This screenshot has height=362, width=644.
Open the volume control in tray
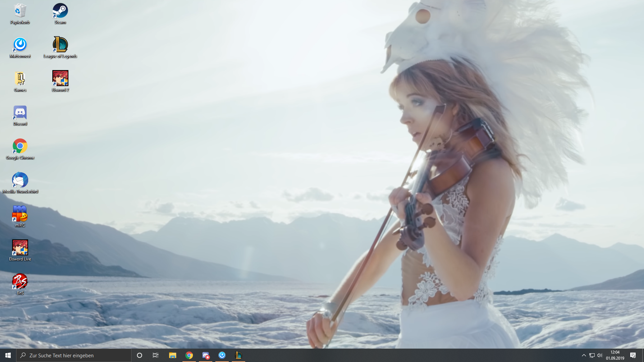click(600, 355)
